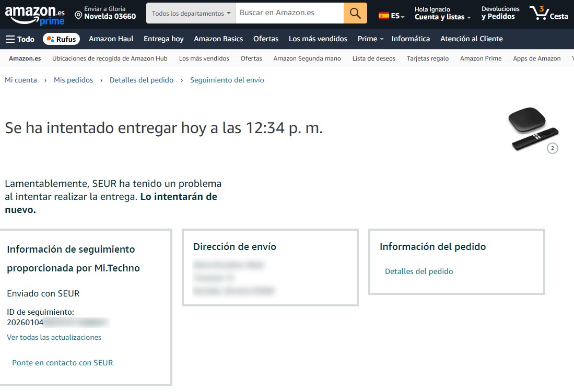Open Amazon Prime in sub-navigation
The image size is (574, 392).
click(x=481, y=58)
